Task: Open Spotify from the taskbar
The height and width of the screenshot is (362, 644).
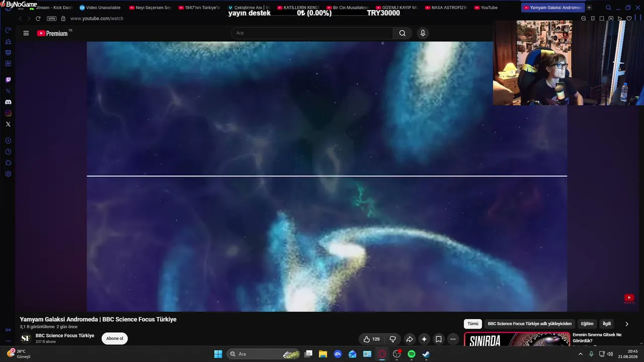Action: click(x=412, y=354)
